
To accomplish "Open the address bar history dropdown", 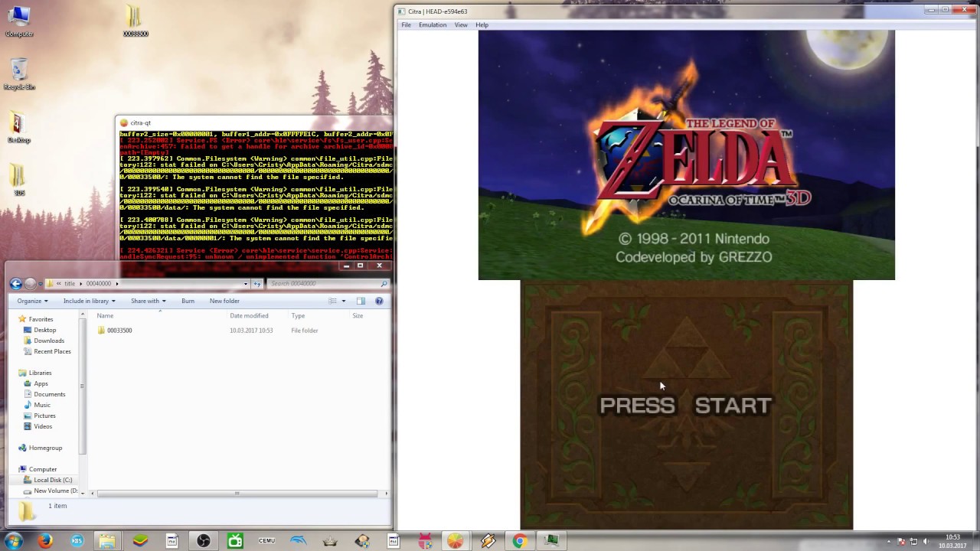I will [246, 284].
